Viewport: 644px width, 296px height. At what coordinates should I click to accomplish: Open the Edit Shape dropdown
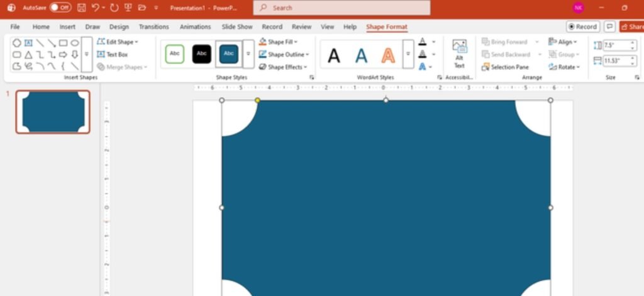pos(118,42)
